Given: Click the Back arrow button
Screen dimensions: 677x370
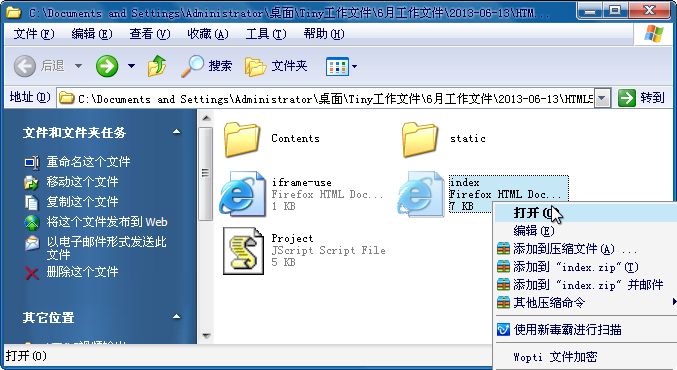Looking at the screenshot, I should pos(25,66).
